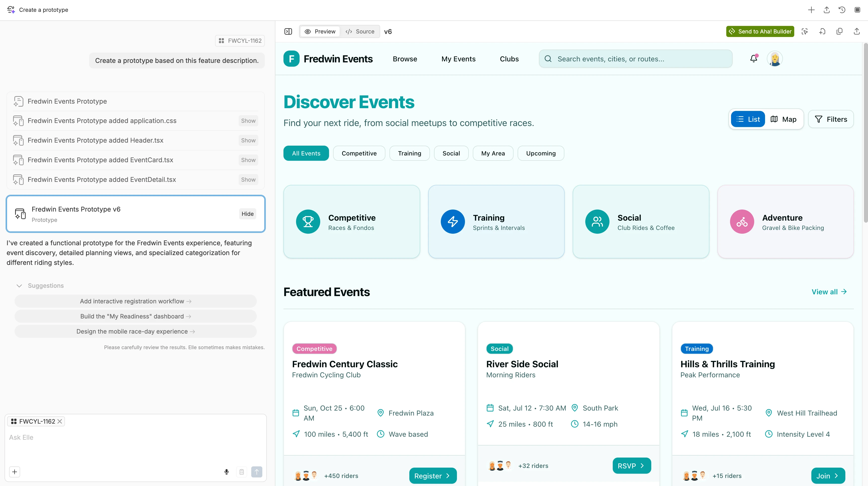Click Design the mobile race-day experience suggestion
This screenshot has width=868, height=486.
135,331
